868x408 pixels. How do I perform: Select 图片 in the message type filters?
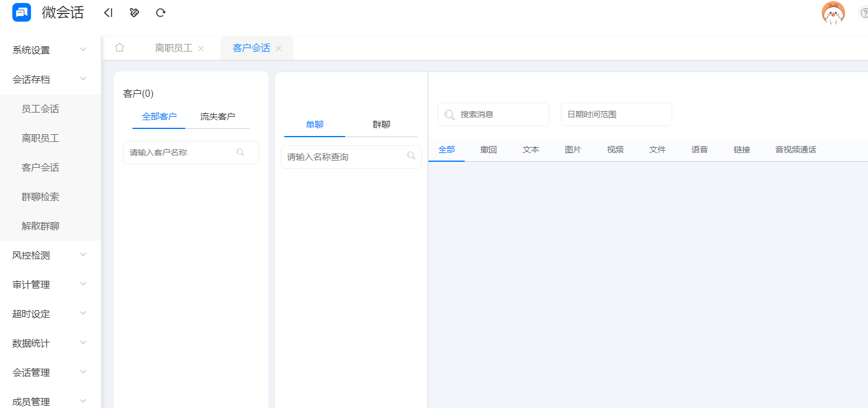pos(573,149)
